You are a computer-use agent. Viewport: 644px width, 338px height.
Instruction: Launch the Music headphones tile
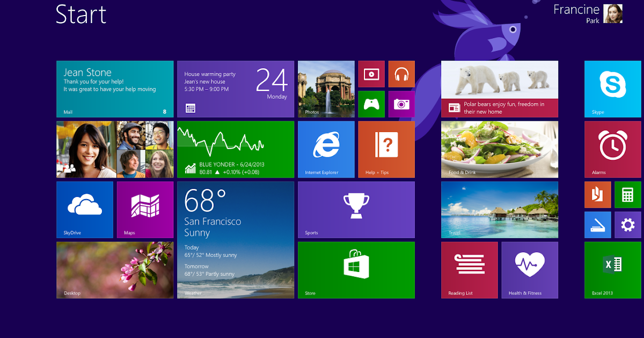[401, 74]
